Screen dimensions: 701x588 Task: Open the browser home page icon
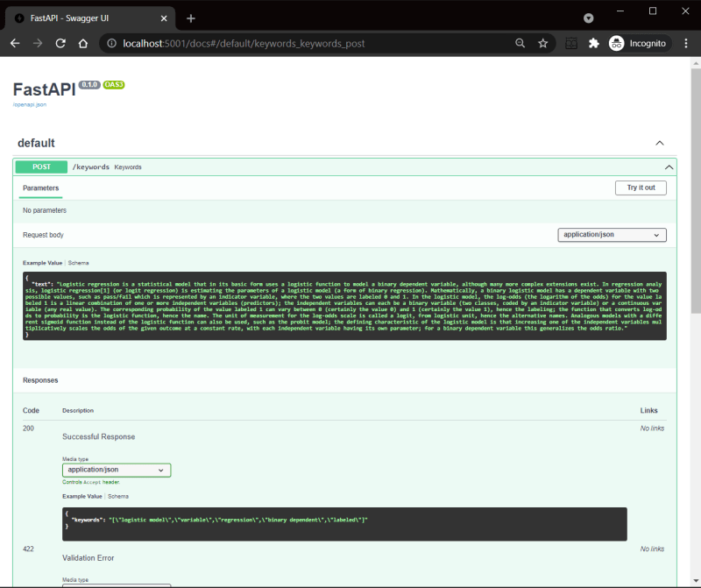(83, 43)
